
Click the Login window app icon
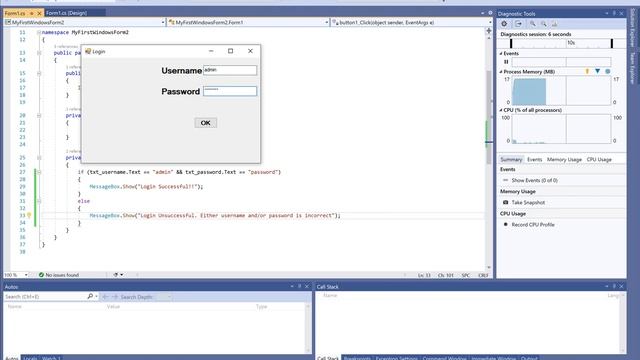coord(88,51)
